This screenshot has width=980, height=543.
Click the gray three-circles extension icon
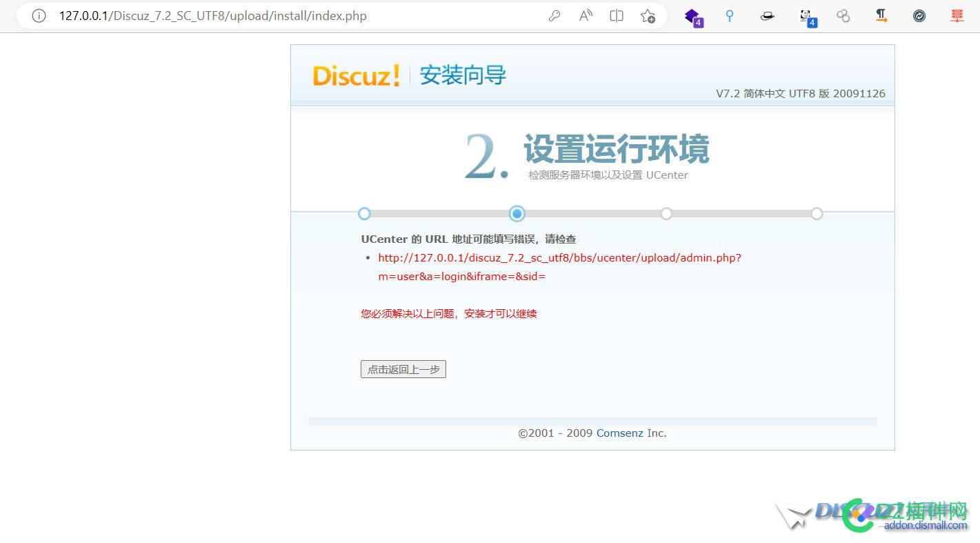pos(843,16)
